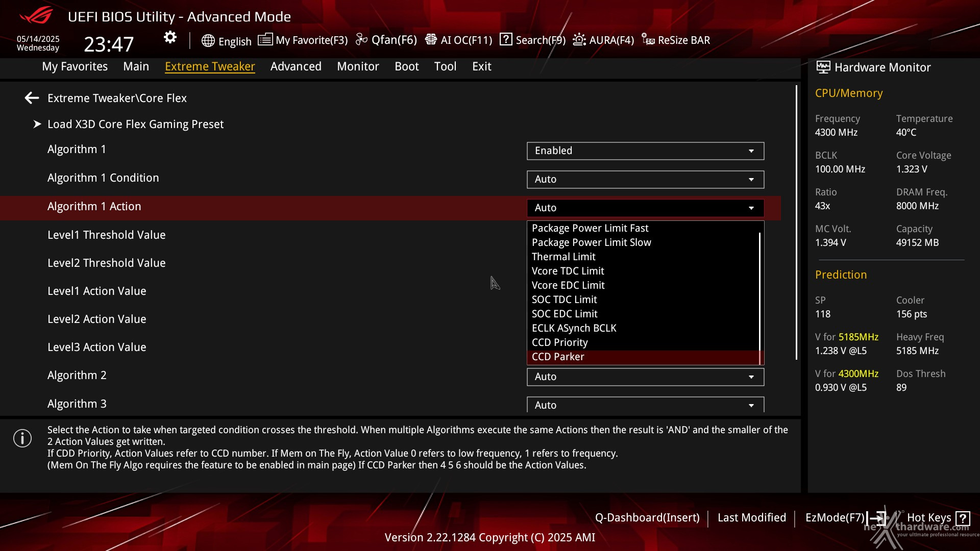Click the ROG logo
This screenshot has height=551, width=980.
[36, 15]
